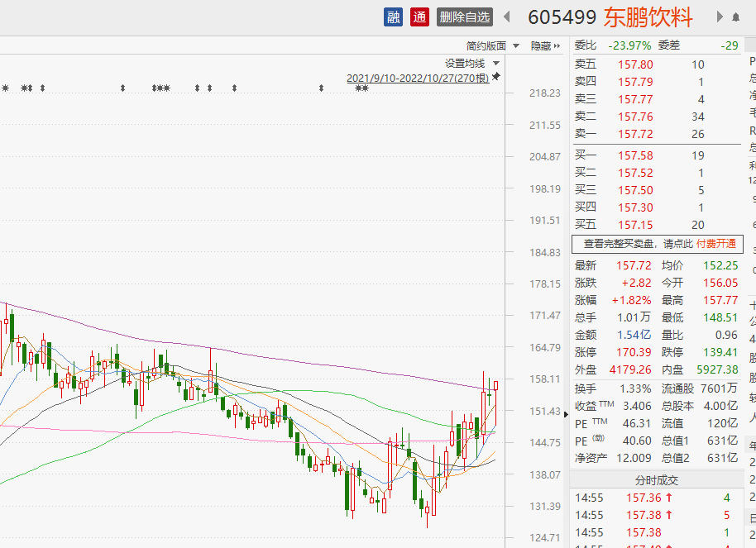Screen dimensions: 756x548
Task: Click the double-star event marker above chart
Action: click(361, 88)
